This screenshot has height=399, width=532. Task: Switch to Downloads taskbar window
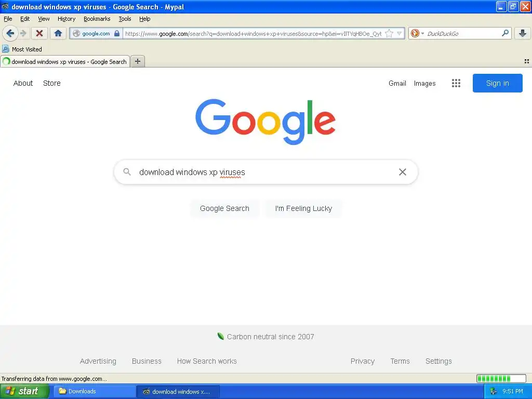click(x=94, y=391)
